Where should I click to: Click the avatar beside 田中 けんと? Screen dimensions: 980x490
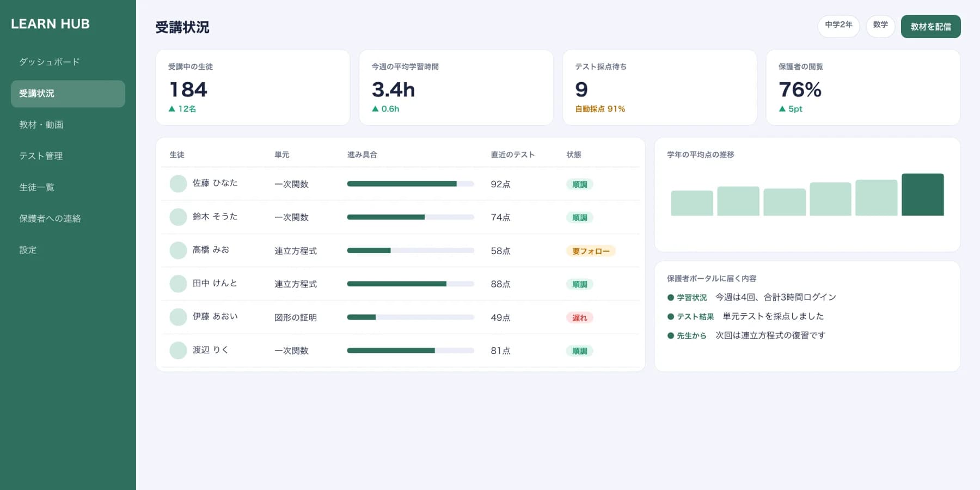(178, 284)
